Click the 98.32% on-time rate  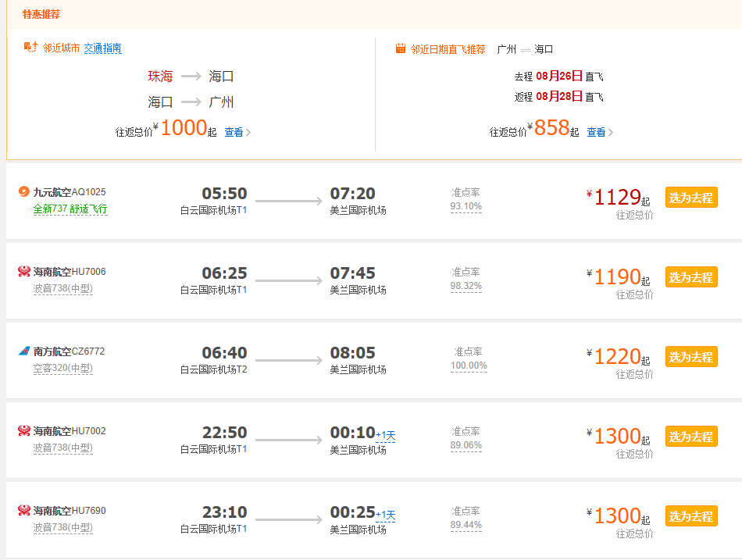click(466, 286)
